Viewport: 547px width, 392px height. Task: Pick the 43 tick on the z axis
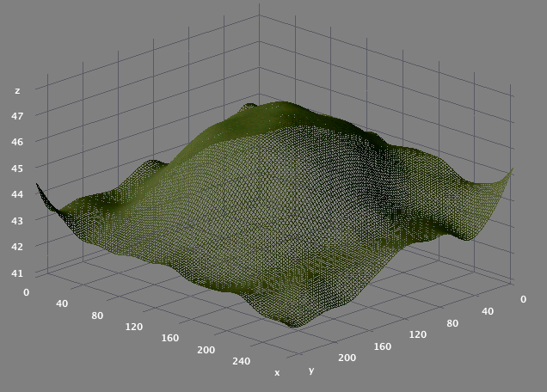pyautogui.click(x=17, y=220)
